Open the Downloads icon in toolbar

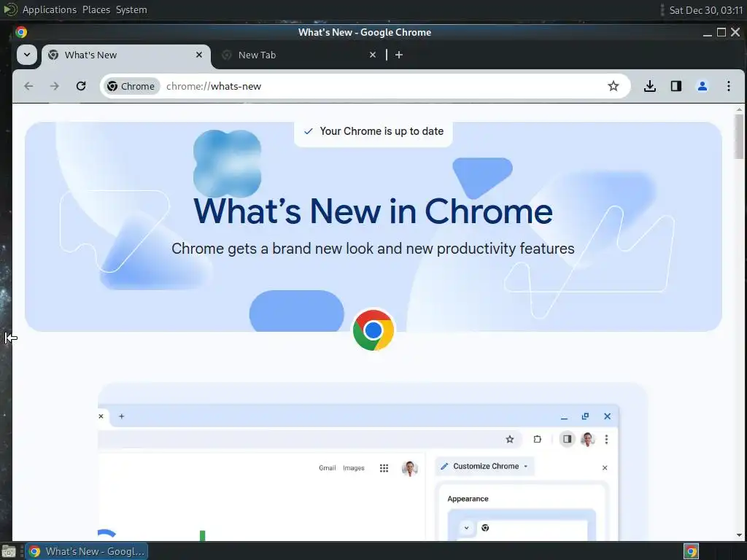tap(650, 86)
